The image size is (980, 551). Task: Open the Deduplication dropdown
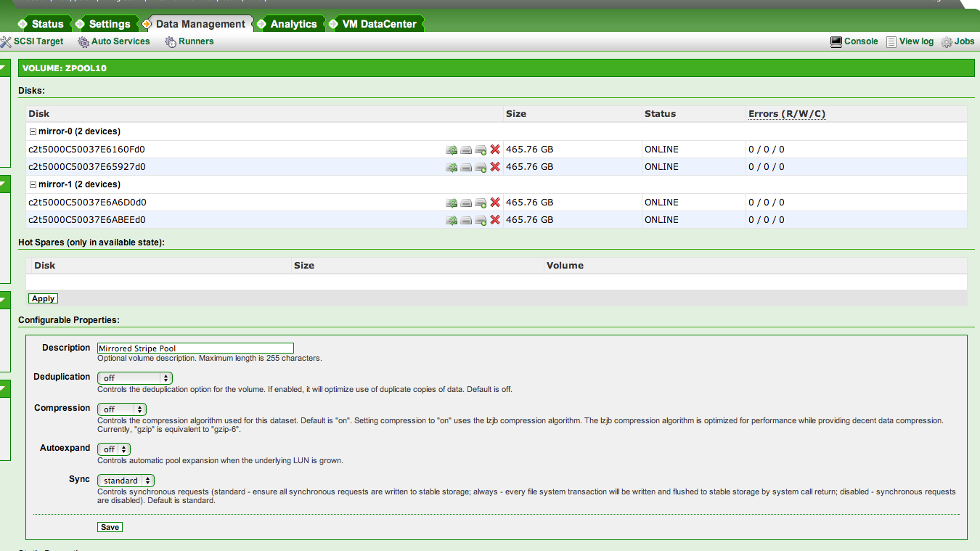click(134, 378)
